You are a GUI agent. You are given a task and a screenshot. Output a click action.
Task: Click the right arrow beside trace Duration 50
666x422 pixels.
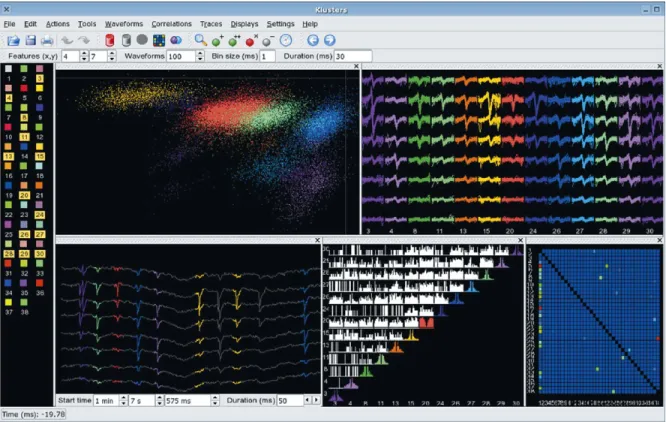(x=316, y=400)
